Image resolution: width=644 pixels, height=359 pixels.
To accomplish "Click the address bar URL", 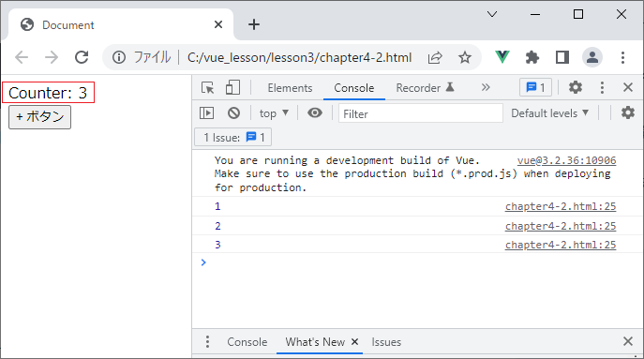I will (x=299, y=57).
